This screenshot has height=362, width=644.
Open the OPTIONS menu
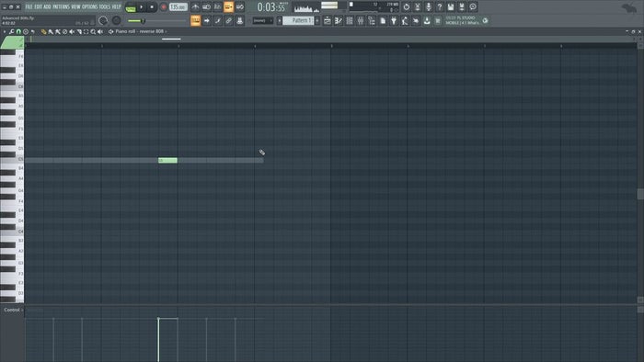pyautogui.click(x=90, y=7)
